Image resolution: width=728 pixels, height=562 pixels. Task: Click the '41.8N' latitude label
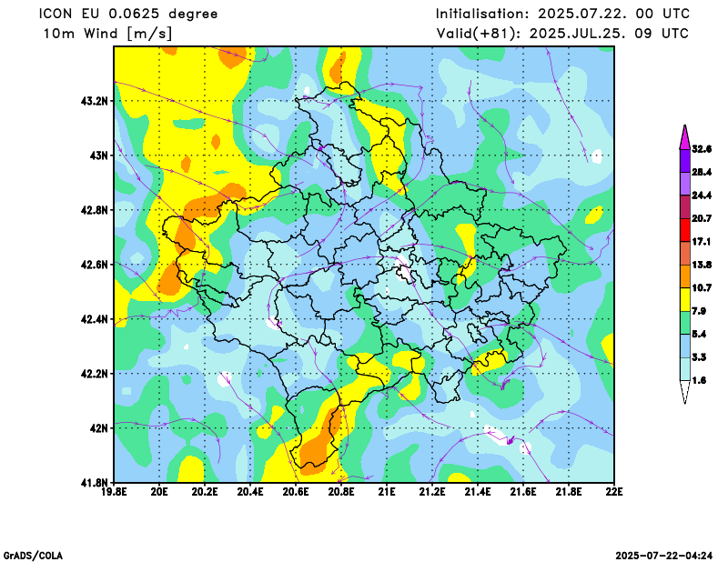(95, 482)
